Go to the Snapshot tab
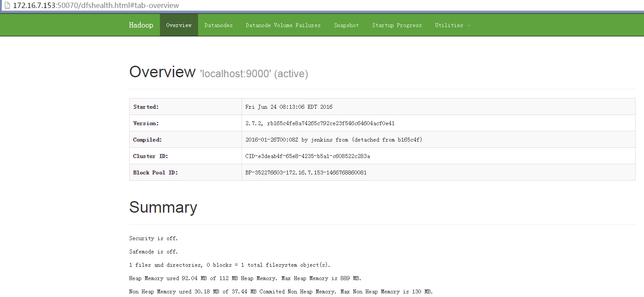 [346, 25]
